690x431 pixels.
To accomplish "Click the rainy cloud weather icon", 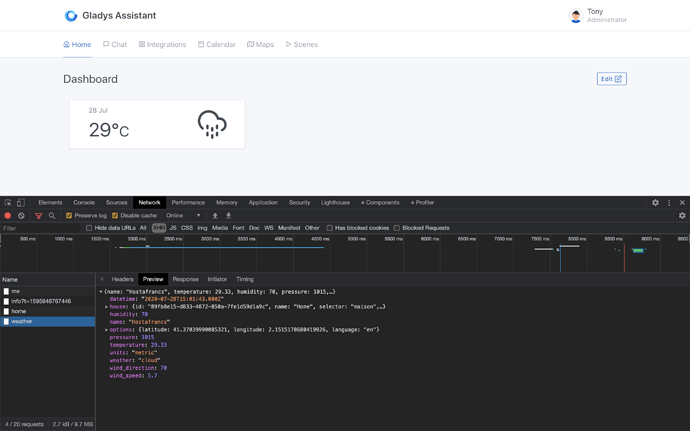I will click(x=212, y=124).
